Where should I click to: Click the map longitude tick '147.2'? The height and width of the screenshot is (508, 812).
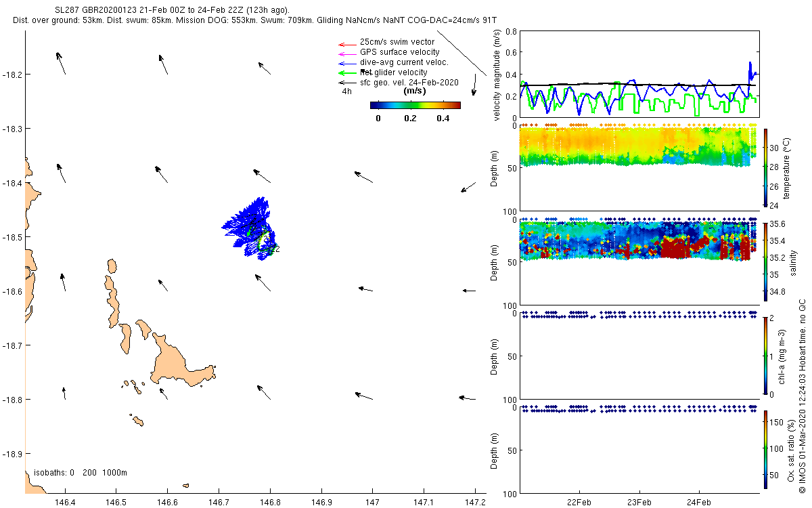[x=475, y=503]
